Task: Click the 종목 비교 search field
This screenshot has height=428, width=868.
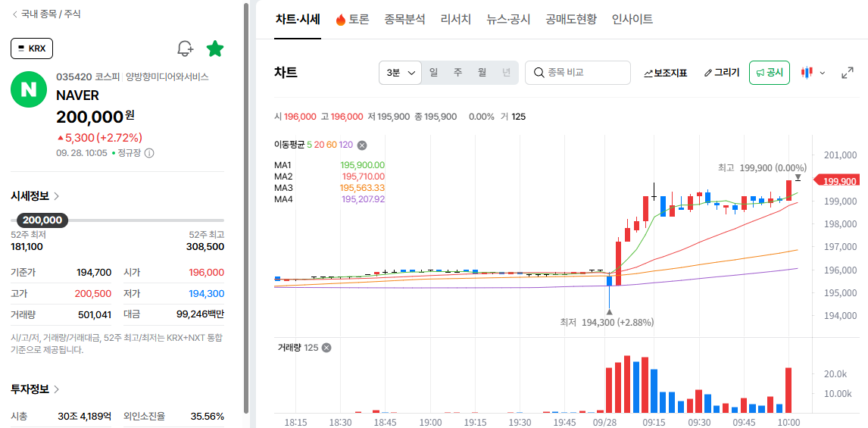Action: 578,73
